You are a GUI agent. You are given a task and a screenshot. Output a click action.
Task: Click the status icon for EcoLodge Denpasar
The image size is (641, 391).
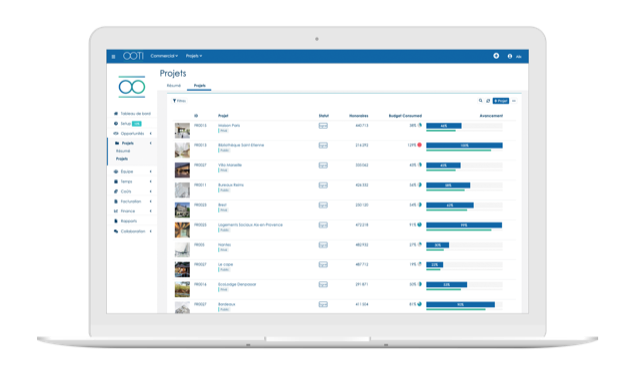[x=323, y=285]
